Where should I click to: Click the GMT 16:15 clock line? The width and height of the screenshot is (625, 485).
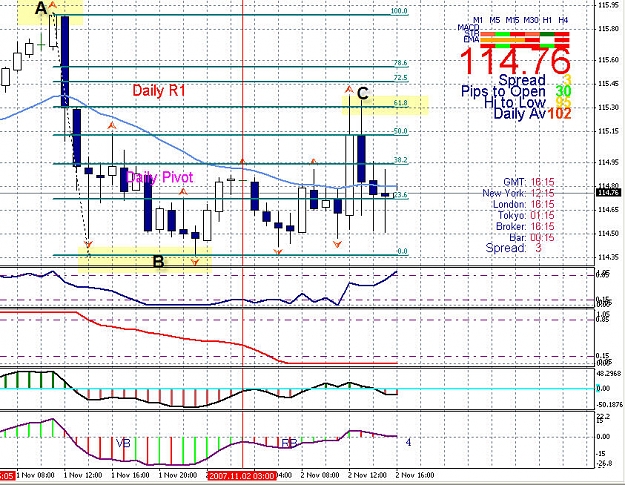[x=529, y=182]
